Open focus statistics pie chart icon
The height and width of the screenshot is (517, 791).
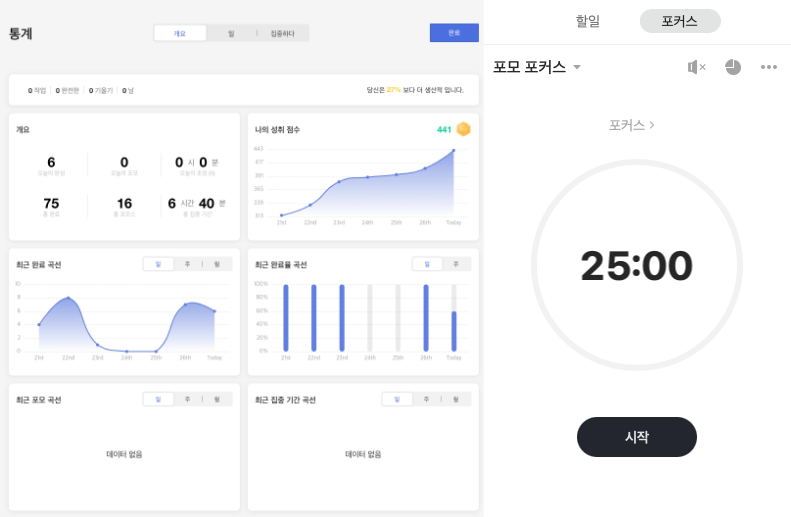click(x=733, y=67)
